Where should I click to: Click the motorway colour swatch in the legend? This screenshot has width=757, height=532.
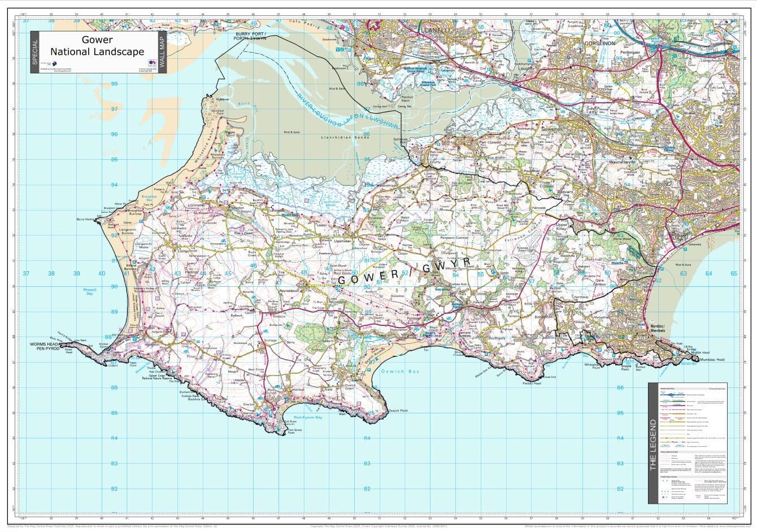coord(671,394)
